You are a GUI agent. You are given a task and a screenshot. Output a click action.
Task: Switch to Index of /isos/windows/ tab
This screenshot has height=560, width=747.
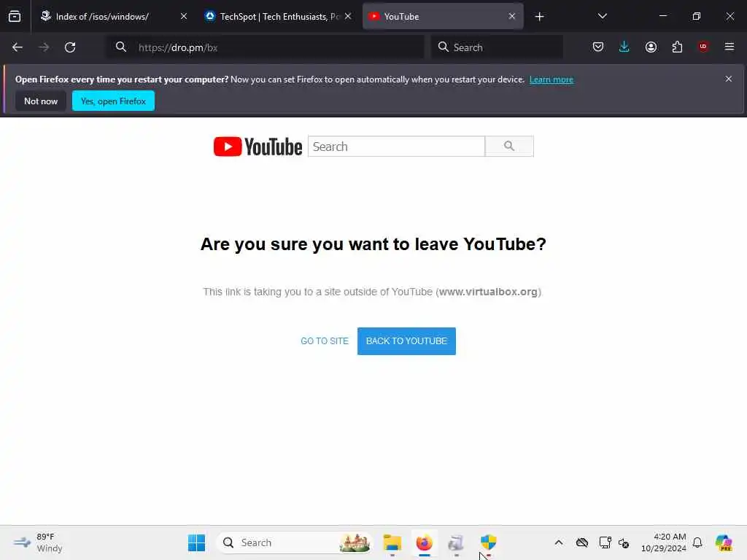[115, 17]
